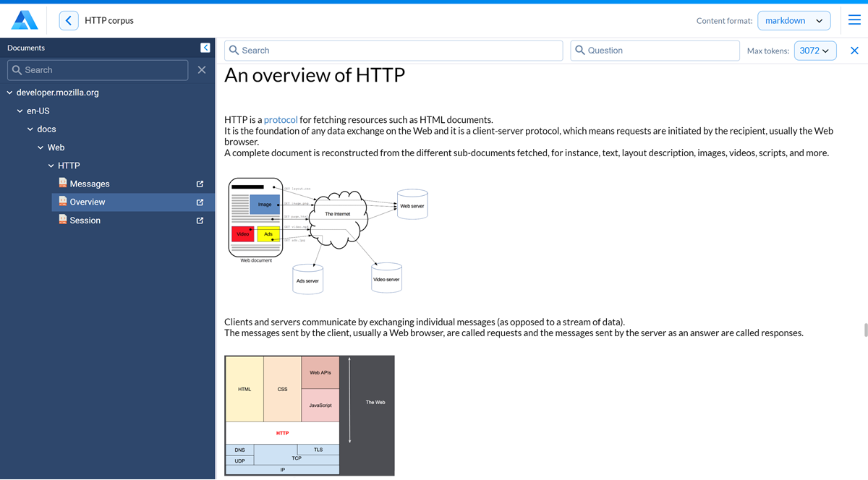Click the back arrow button beside HTTP corpus

click(x=68, y=20)
